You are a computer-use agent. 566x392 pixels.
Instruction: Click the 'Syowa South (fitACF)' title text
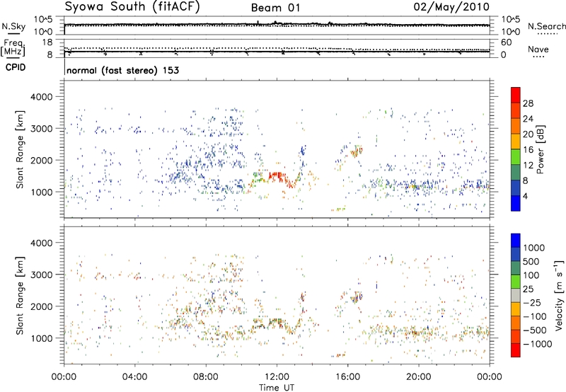coord(132,7)
